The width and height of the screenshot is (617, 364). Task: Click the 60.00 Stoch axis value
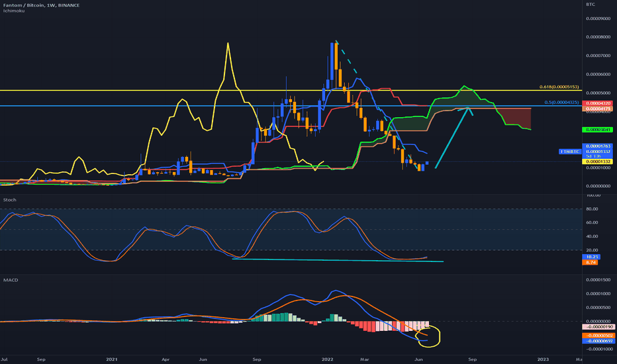pos(592,222)
